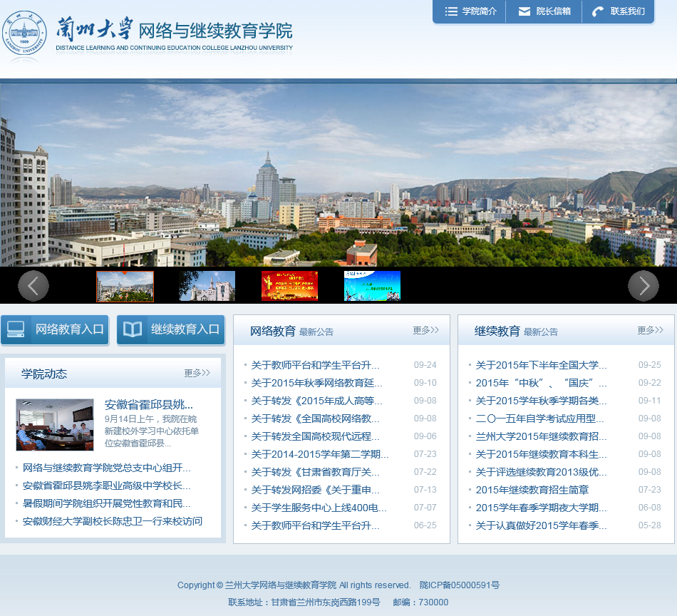Open news 安徽财经大学副校长陈忠卫一行来校访问

coord(113,521)
